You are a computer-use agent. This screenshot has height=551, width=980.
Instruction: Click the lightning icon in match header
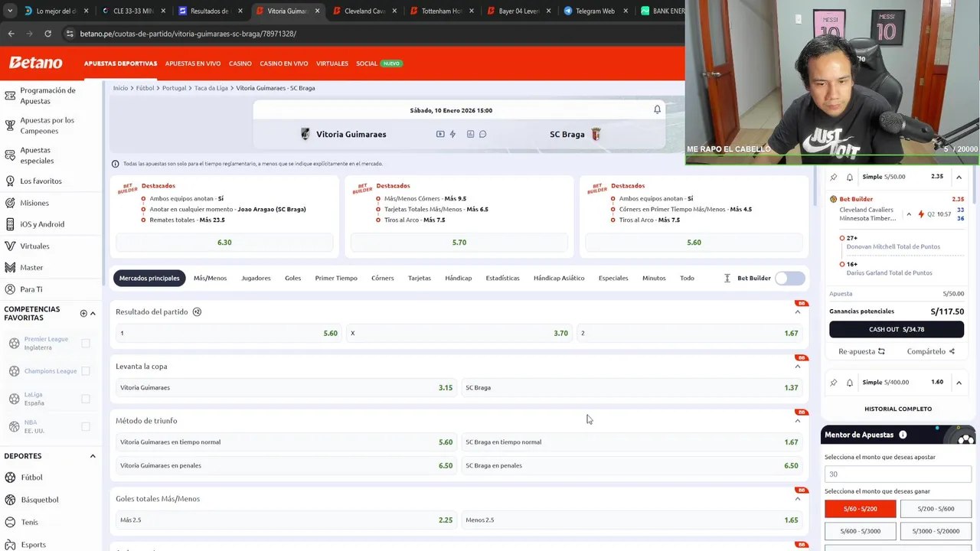point(452,134)
